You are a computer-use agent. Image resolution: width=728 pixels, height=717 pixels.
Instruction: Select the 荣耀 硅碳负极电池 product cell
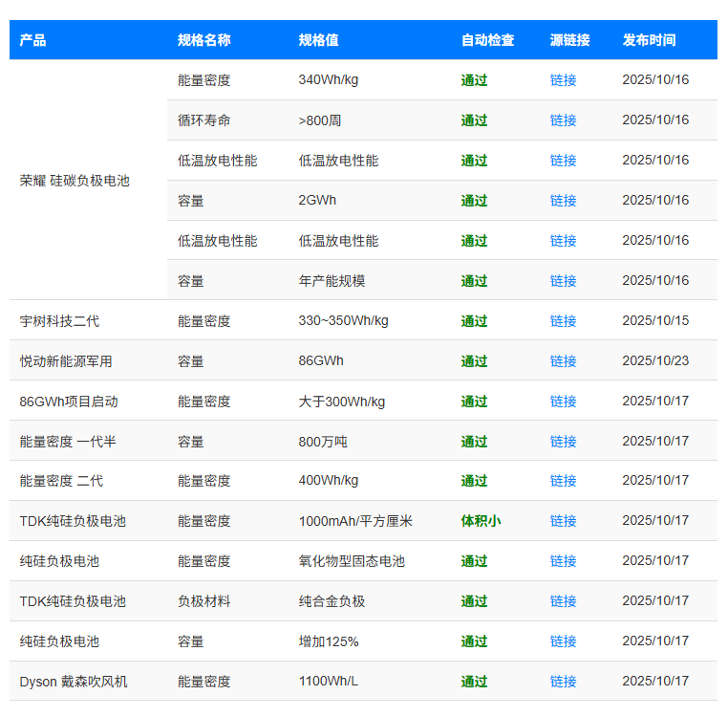coord(75,181)
